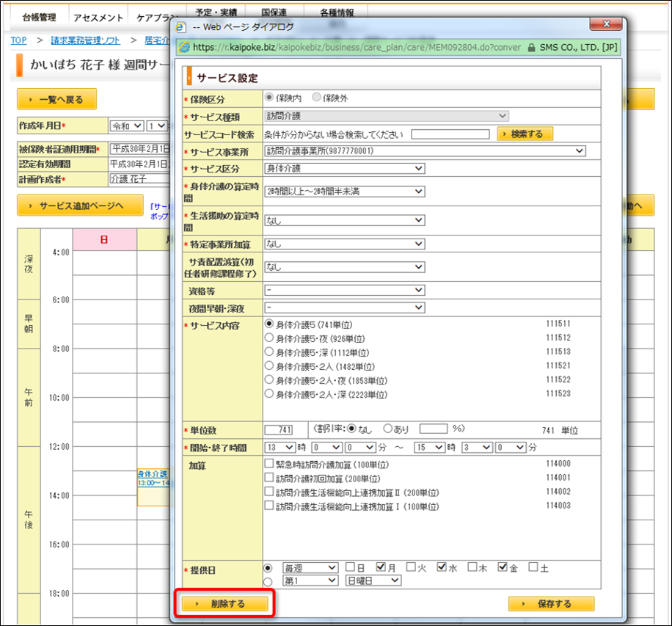Select discount rate あり radio button
This screenshot has width=672, height=626.
pyautogui.click(x=388, y=429)
